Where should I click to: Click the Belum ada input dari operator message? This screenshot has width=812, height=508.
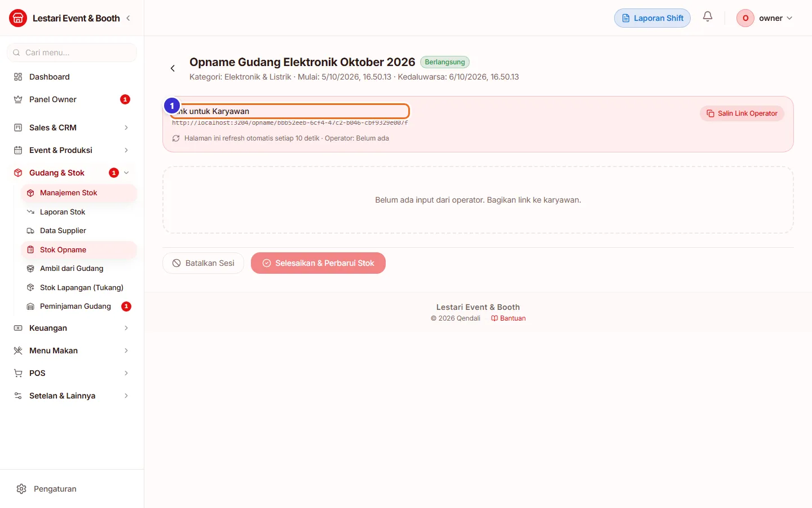[478, 200]
